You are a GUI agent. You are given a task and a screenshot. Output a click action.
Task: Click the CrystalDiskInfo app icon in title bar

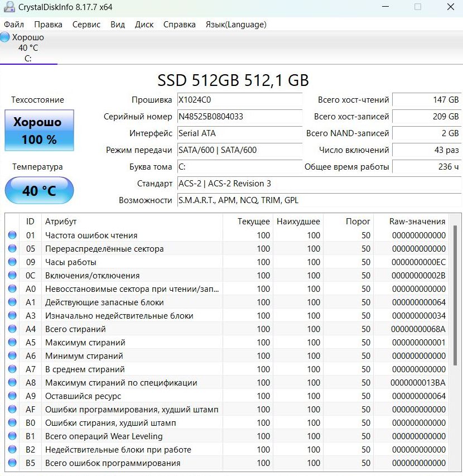(9, 7)
